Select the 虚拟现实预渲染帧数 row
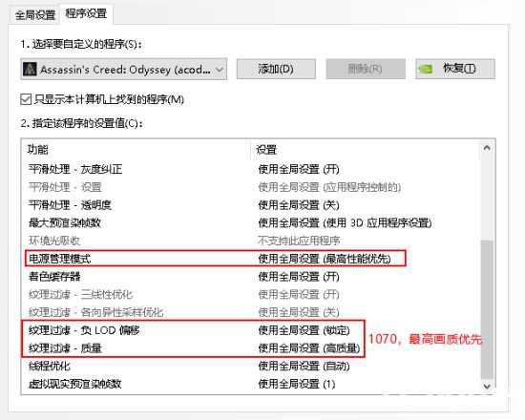The height and width of the screenshot is (420, 525). 251,384
